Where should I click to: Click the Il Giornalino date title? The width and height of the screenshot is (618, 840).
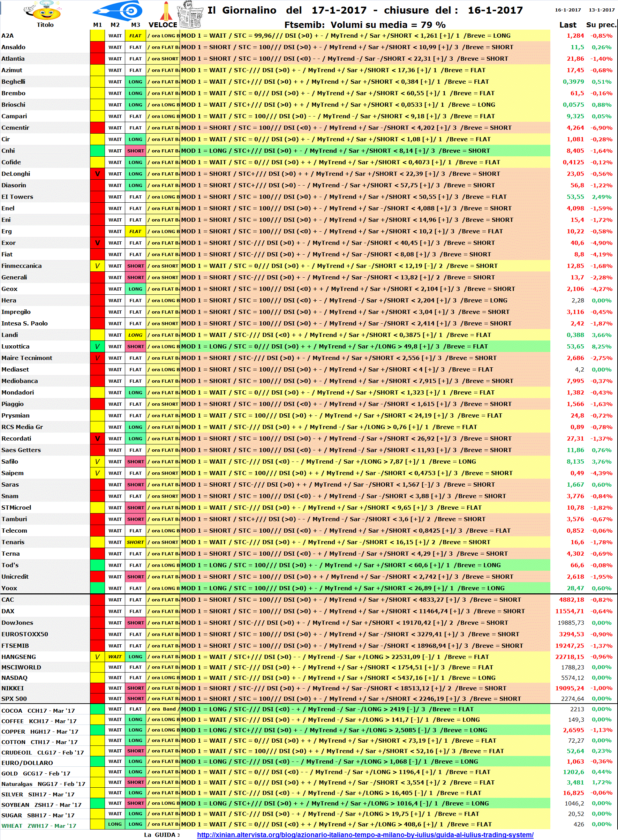click(x=365, y=10)
